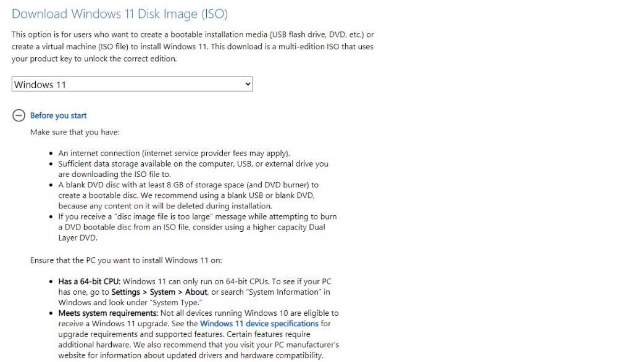Click the "A blank DVD disc" bullet item
The height and width of the screenshot is (362, 644).
click(x=188, y=184)
